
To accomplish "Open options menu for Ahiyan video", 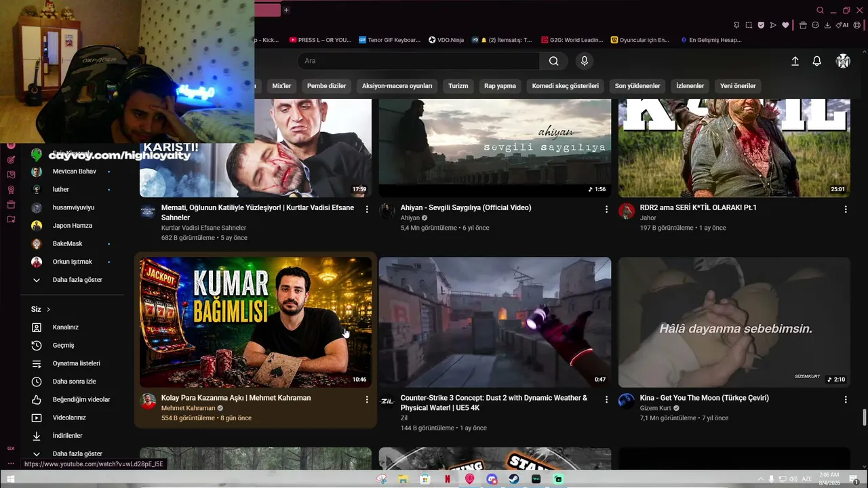I will [606, 209].
